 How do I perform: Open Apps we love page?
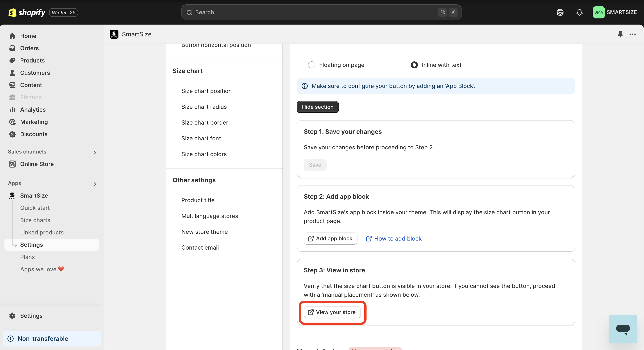pyautogui.click(x=42, y=269)
